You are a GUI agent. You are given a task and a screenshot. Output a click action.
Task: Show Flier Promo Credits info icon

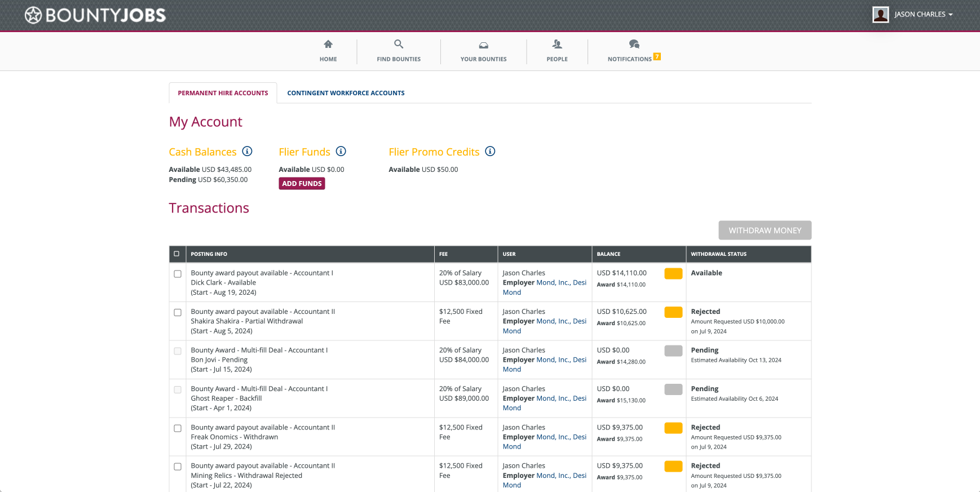click(490, 151)
